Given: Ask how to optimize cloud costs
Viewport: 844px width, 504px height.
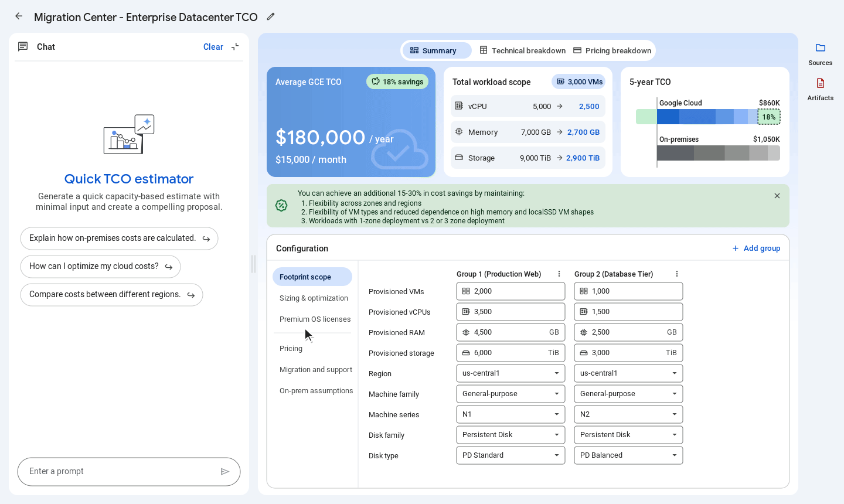Looking at the screenshot, I should coord(100,266).
